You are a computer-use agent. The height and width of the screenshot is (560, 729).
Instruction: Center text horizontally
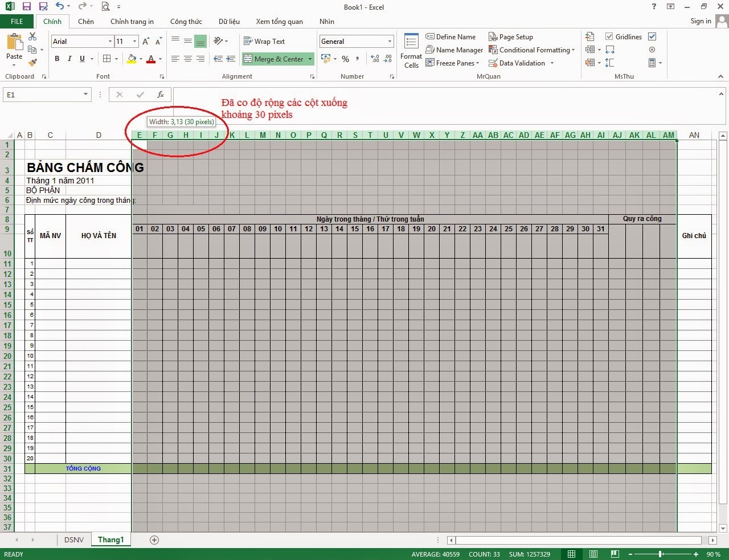[188, 59]
